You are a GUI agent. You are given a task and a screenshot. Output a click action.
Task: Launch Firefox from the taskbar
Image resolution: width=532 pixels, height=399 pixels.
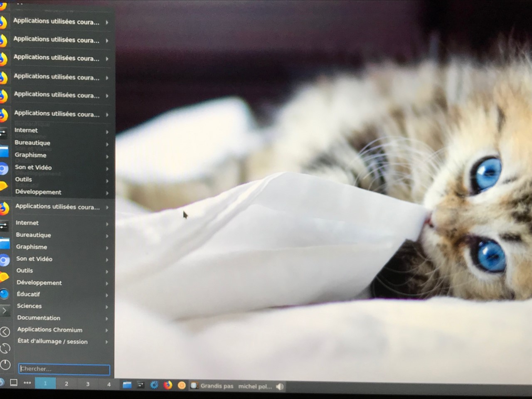click(168, 385)
